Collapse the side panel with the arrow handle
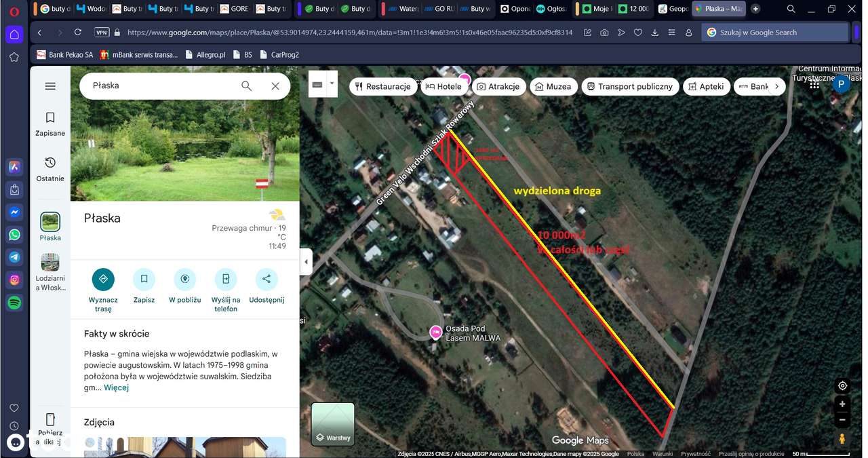The image size is (868, 458). pyautogui.click(x=306, y=262)
